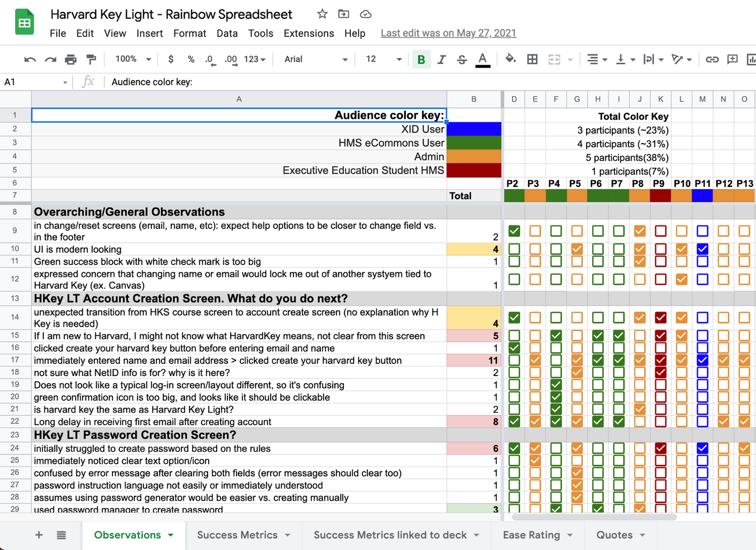Insert a link with the link icon

[712, 59]
